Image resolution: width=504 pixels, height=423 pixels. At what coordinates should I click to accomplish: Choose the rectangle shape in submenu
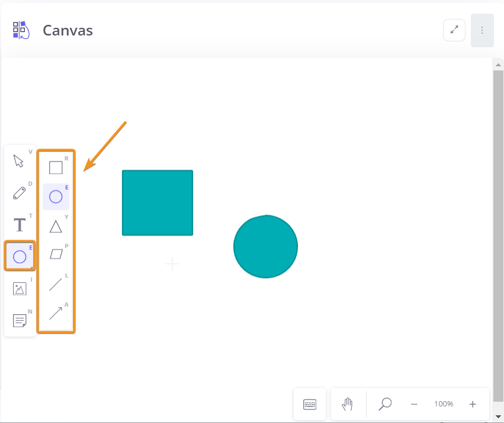click(56, 167)
